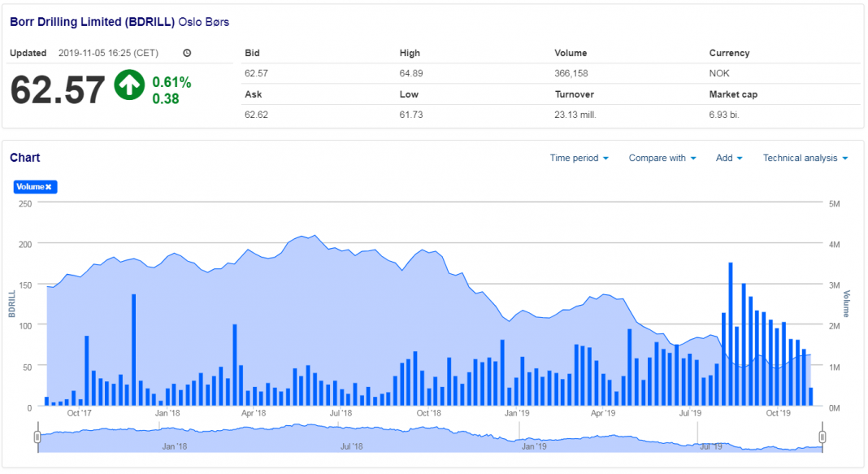Click the last price 62.57
Screen dimensions: 868x474
point(58,89)
